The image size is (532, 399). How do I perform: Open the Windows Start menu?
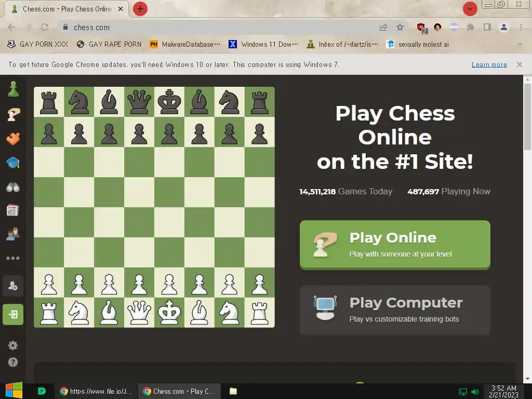[x=14, y=391]
